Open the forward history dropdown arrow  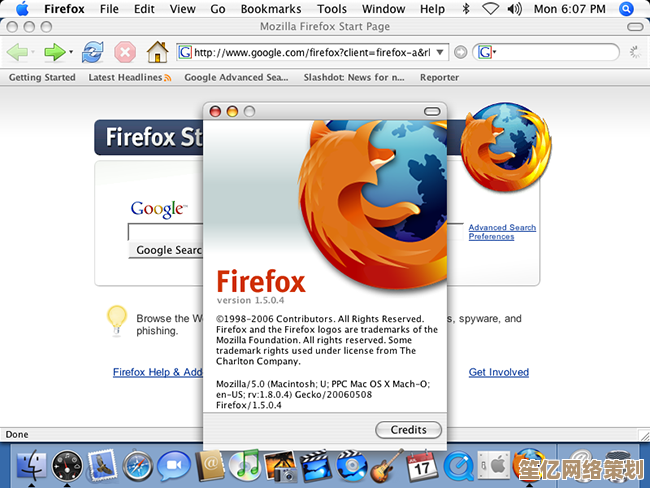pyautogui.click(x=71, y=52)
